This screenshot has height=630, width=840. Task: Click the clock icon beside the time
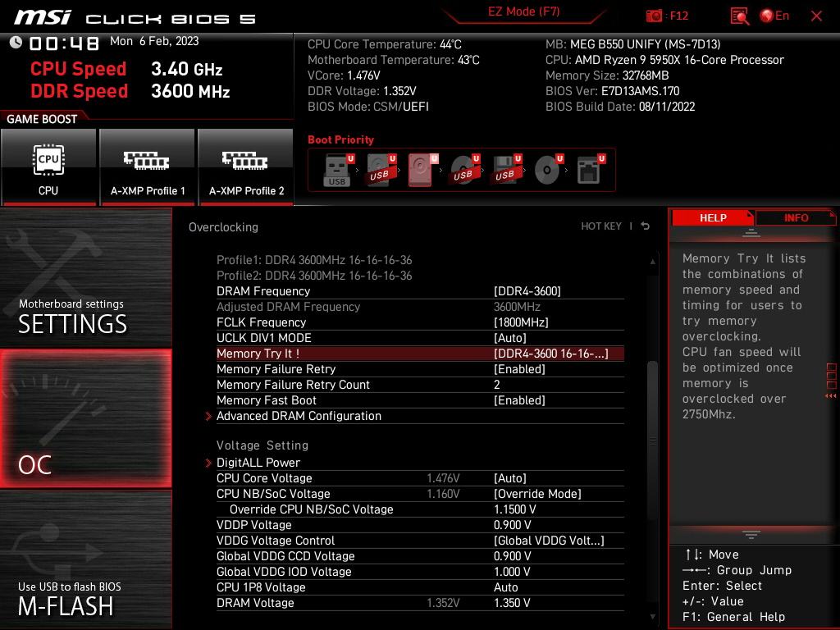[x=16, y=42]
